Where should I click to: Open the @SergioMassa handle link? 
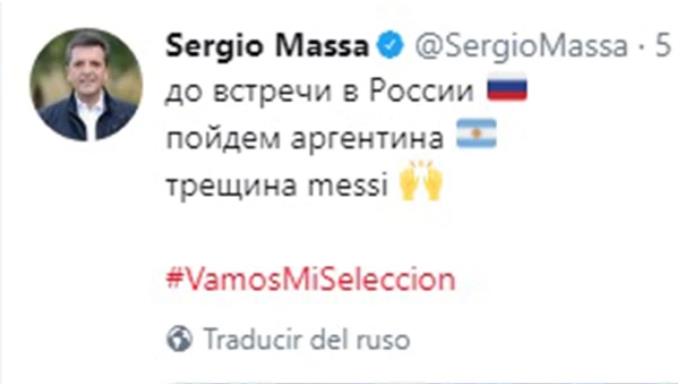521,46
